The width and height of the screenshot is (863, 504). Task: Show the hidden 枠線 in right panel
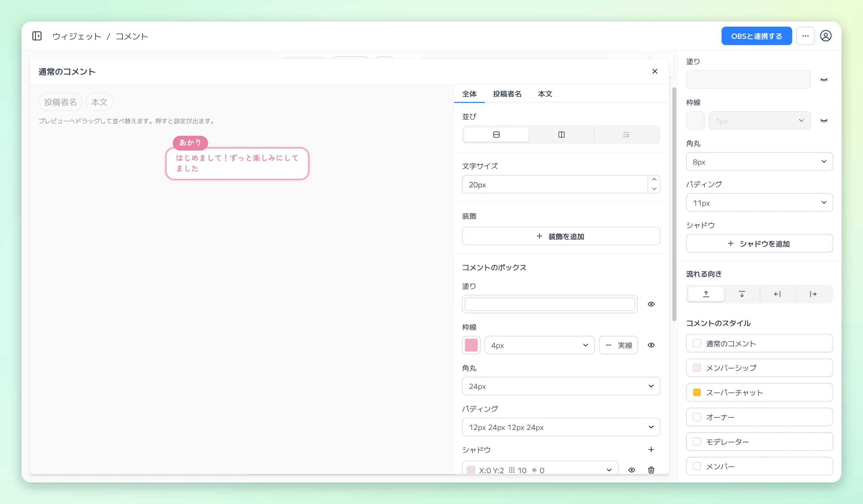point(824,121)
